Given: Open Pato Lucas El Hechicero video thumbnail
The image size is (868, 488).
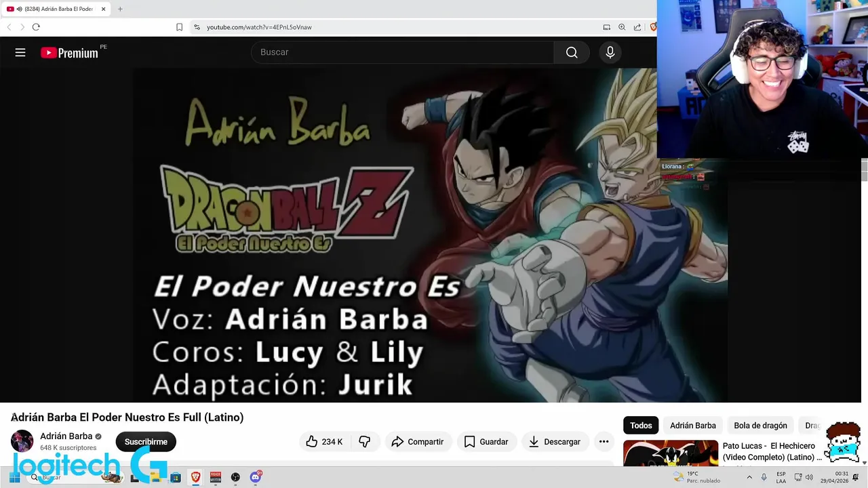Looking at the screenshot, I should tap(671, 453).
